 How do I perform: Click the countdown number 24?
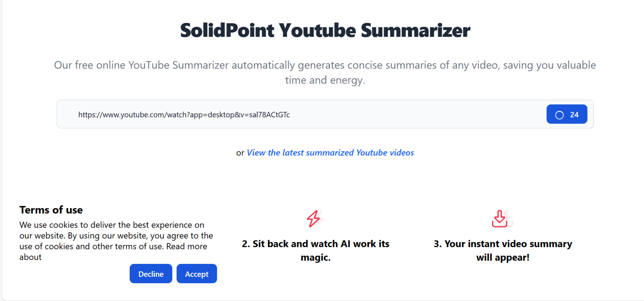[574, 115]
